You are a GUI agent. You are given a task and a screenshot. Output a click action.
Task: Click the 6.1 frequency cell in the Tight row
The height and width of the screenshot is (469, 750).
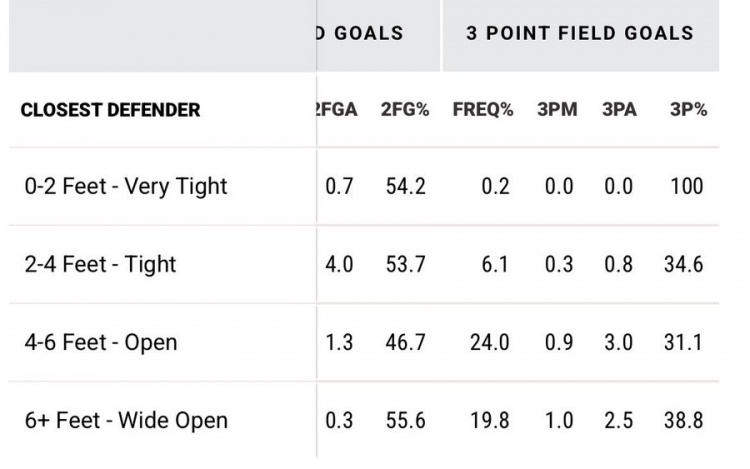(x=495, y=264)
